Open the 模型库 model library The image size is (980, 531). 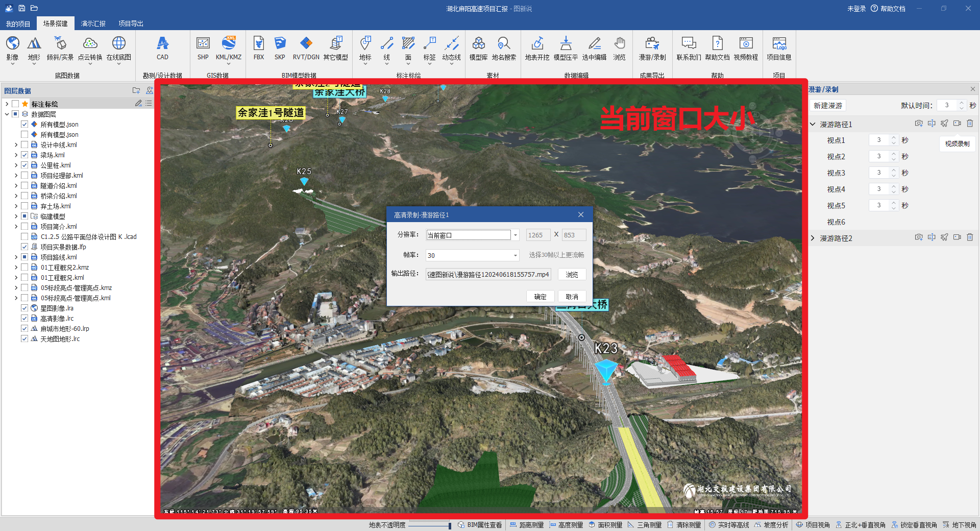(478, 44)
